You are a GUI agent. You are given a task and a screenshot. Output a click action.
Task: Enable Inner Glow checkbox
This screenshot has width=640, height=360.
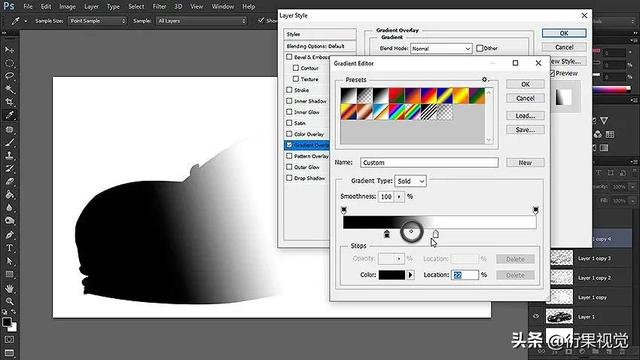(289, 112)
